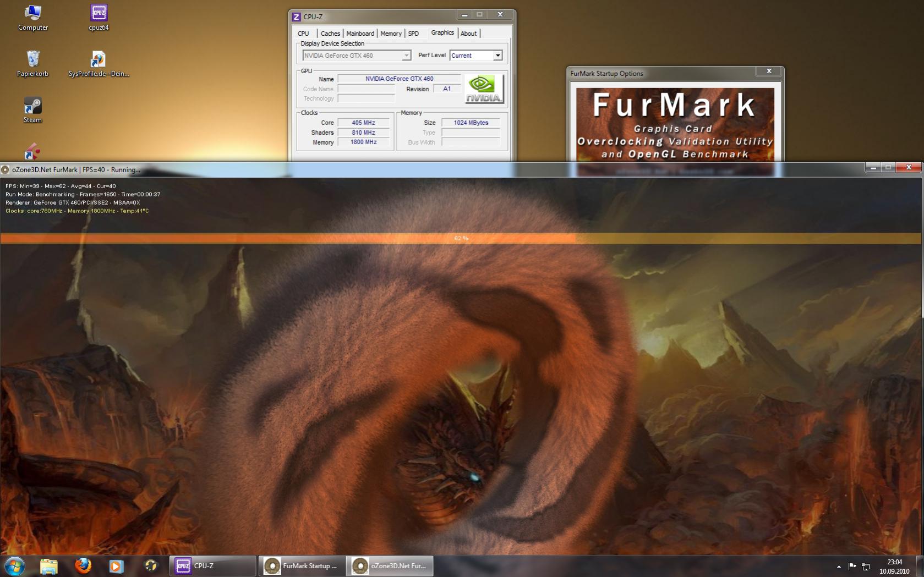Click the network tray icon
Image resolution: width=924 pixels, height=577 pixels.
[866, 566]
